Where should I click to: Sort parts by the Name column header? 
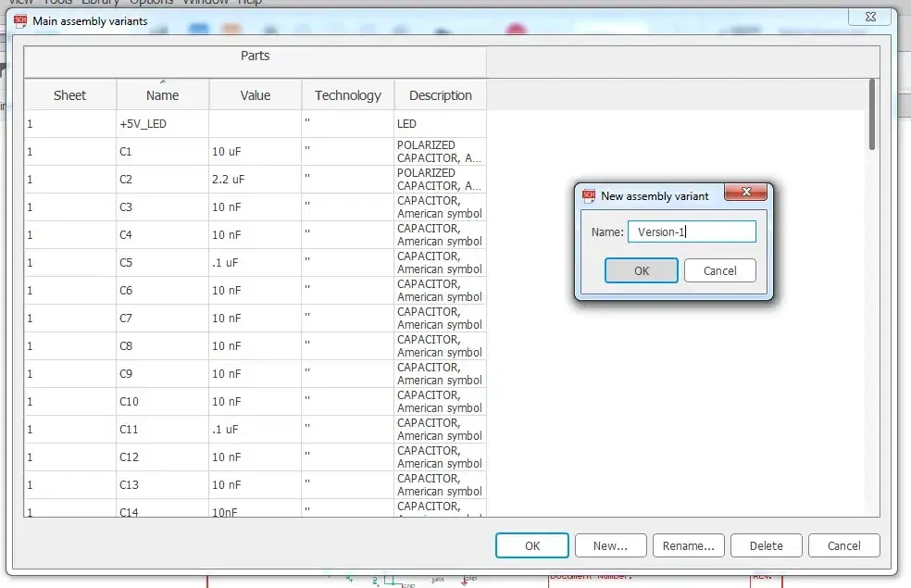click(x=162, y=94)
